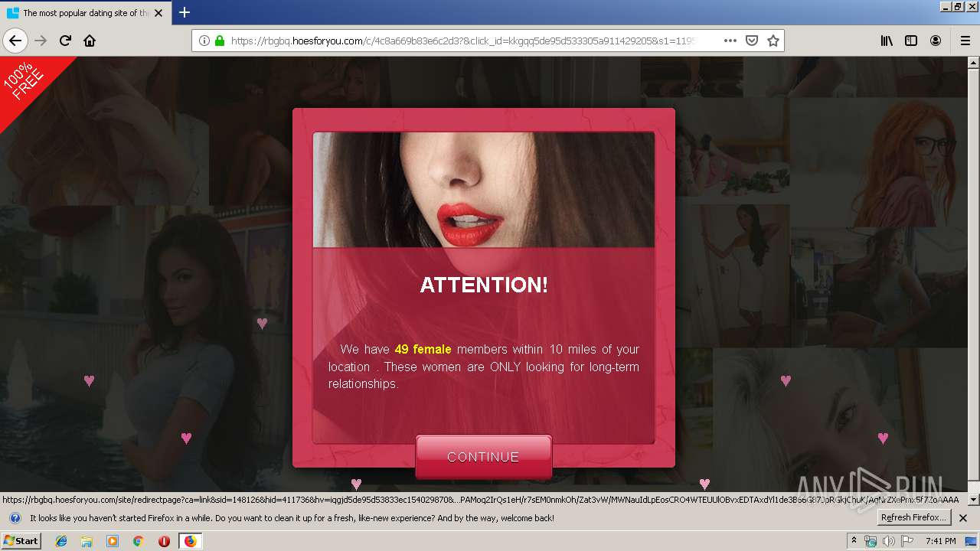Viewport: 980px width, 551px height.
Task: Bookmark this page with the star
Action: point(773,41)
